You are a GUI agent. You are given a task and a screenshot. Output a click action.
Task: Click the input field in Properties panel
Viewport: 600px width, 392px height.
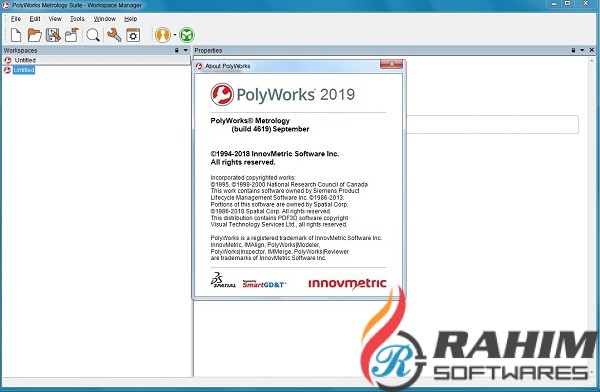(x=492, y=124)
